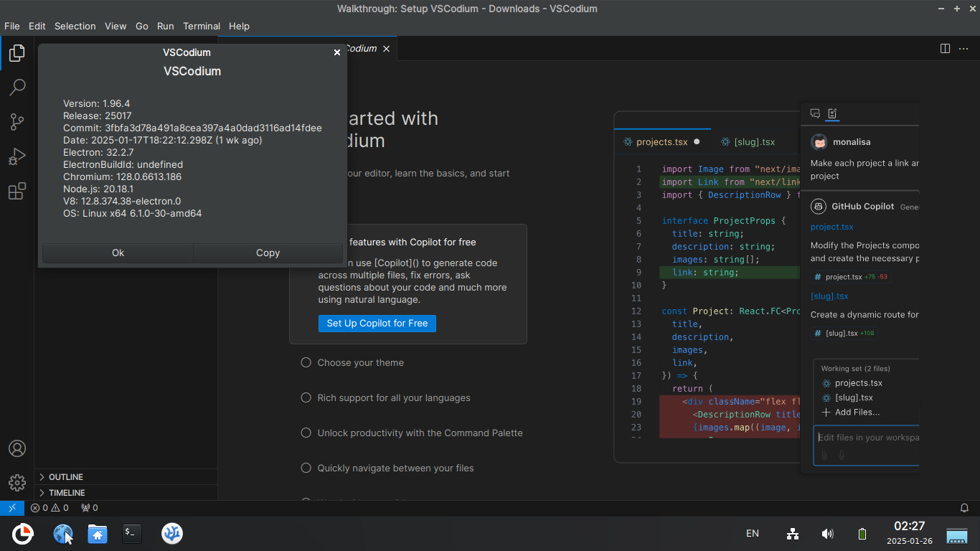This screenshot has width=980, height=551.
Task: Split the editor to the right
Action: click(x=946, y=49)
